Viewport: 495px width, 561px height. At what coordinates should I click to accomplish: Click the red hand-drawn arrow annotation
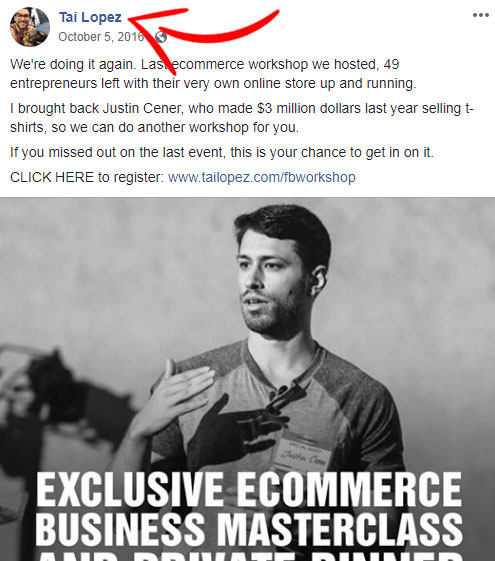[202, 34]
